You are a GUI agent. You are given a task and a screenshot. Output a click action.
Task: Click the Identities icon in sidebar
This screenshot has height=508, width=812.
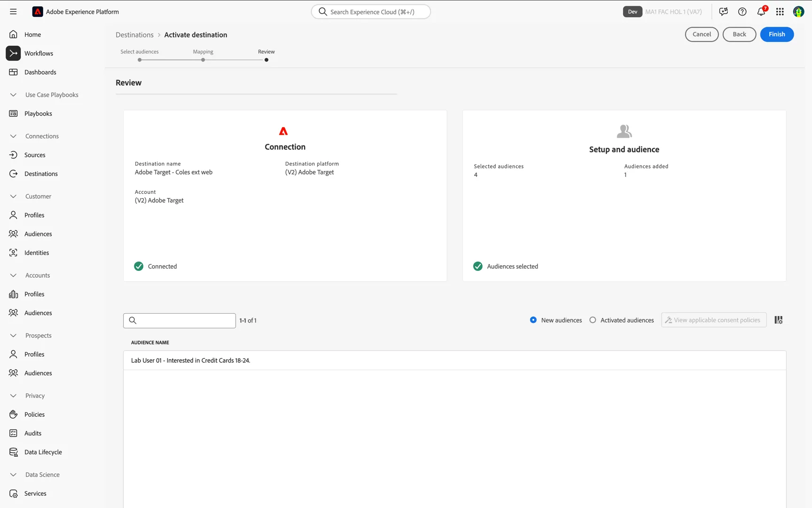tap(14, 253)
